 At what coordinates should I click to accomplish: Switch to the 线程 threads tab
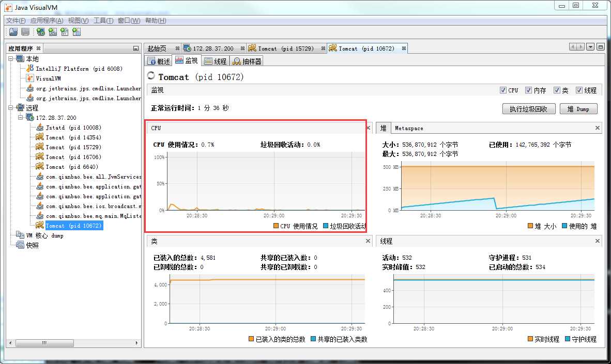point(216,61)
